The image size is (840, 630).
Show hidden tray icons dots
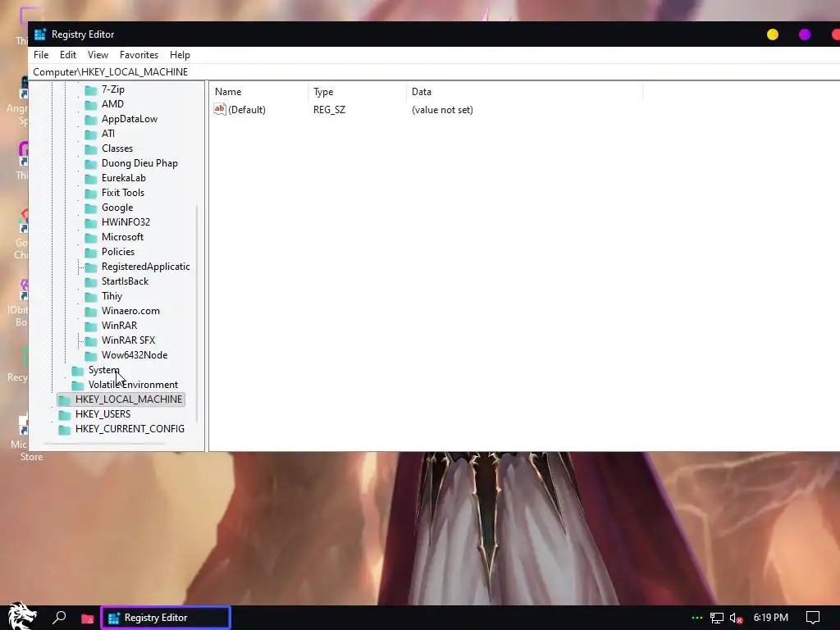(x=696, y=618)
